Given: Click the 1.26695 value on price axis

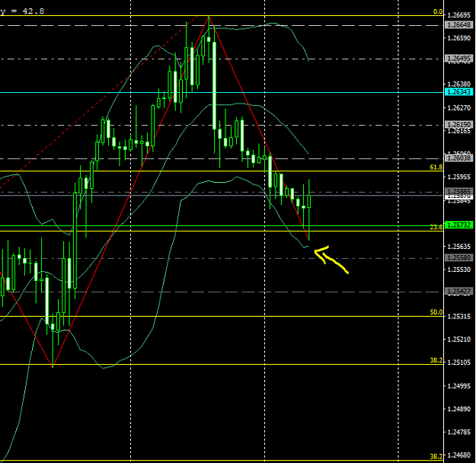Looking at the screenshot, I should point(459,15).
